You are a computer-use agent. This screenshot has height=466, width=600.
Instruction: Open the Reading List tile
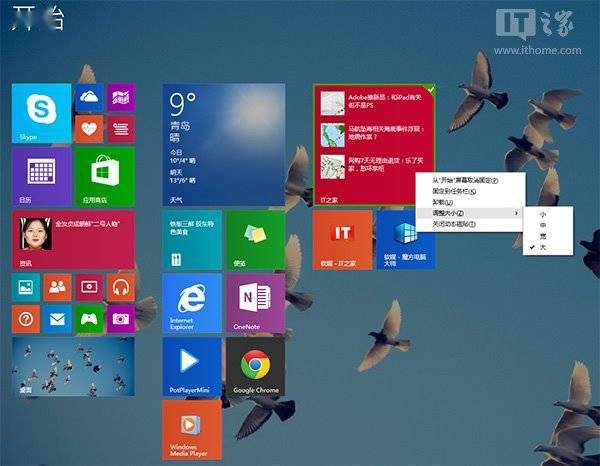(121, 129)
